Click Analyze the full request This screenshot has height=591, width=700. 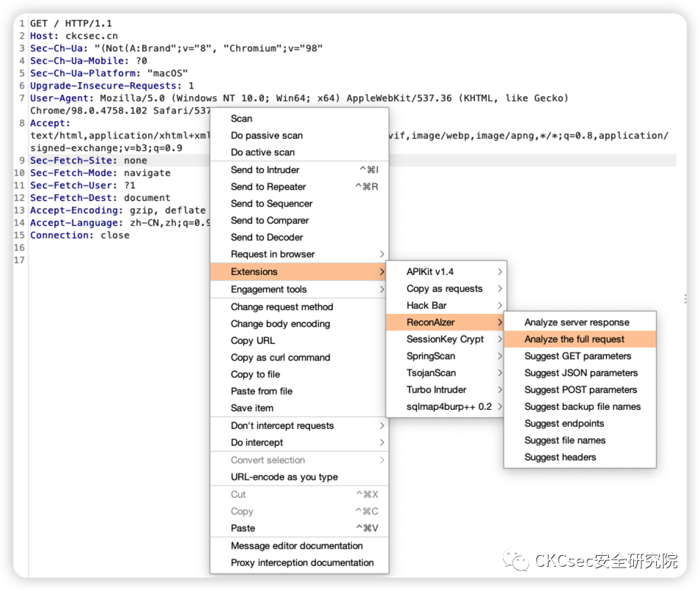point(575,339)
